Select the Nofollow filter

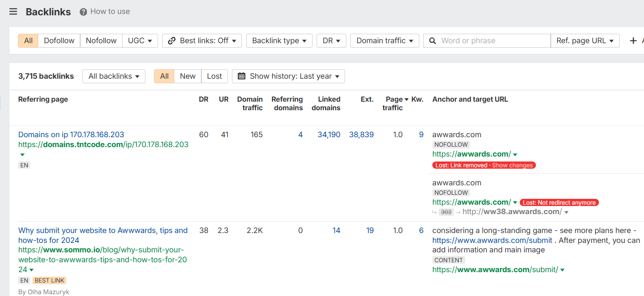[101, 40]
